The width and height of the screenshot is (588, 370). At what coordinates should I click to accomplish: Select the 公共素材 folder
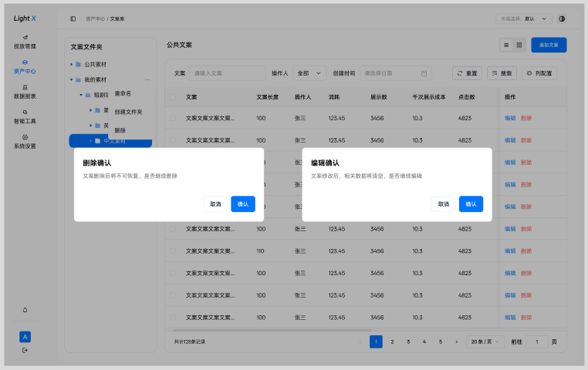point(95,65)
